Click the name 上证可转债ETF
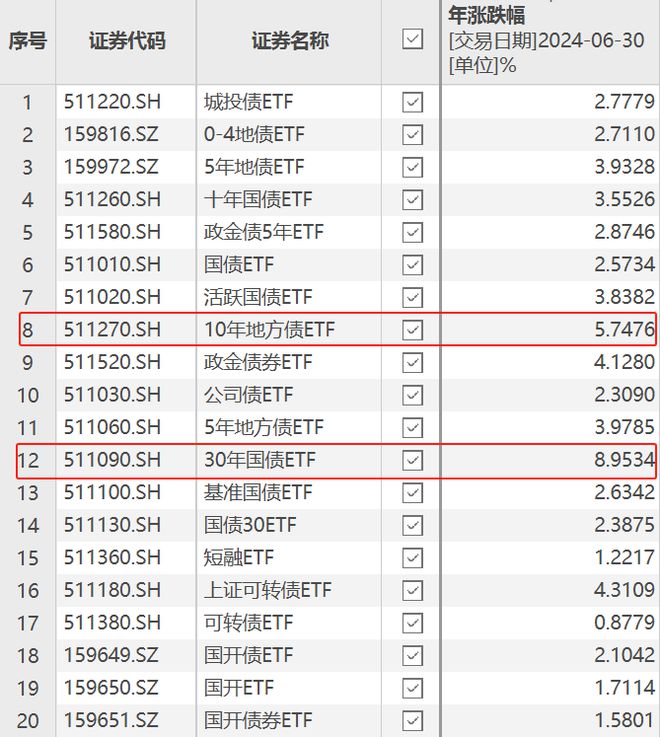The image size is (660, 737). point(267,590)
